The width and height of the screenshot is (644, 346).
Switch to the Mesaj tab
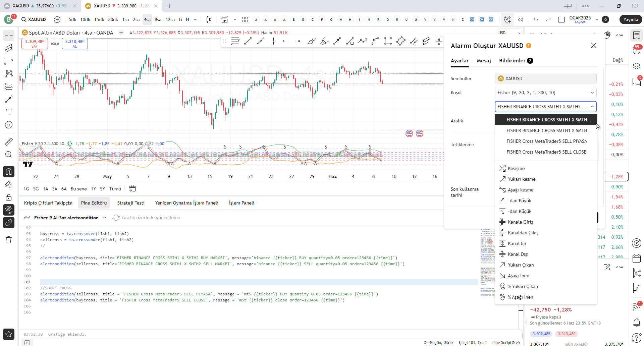(x=484, y=61)
